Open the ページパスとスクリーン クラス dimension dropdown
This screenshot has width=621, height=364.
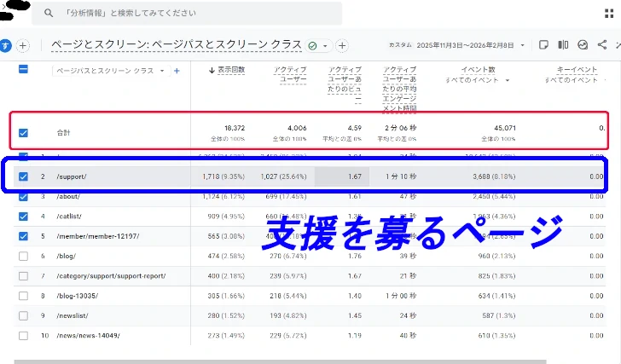tap(111, 71)
